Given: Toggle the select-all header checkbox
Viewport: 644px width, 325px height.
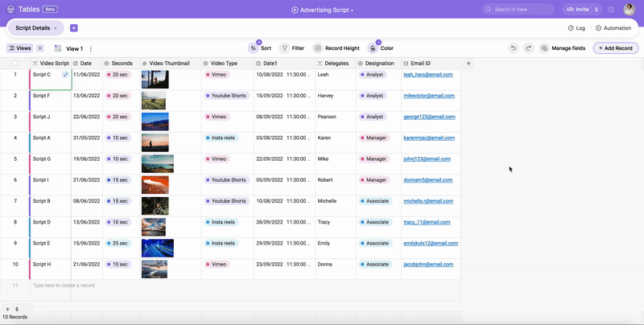Looking at the screenshot, I should [x=14, y=63].
